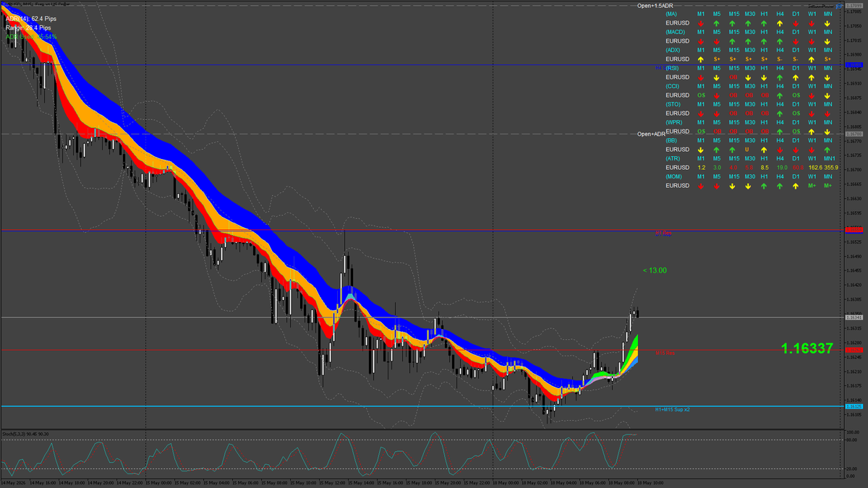Click the OB value in STO M30 cell
This screenshot has height=488, width=868.
click(749, 114)
